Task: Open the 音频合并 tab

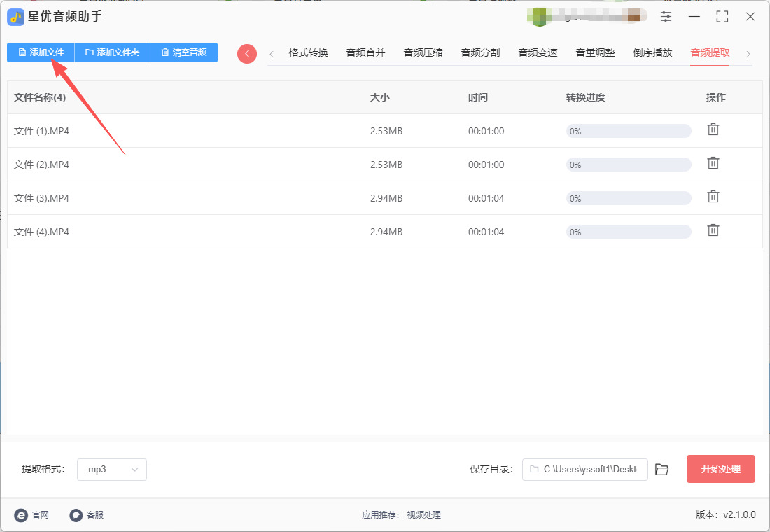Action: click(x=365, y=52)
